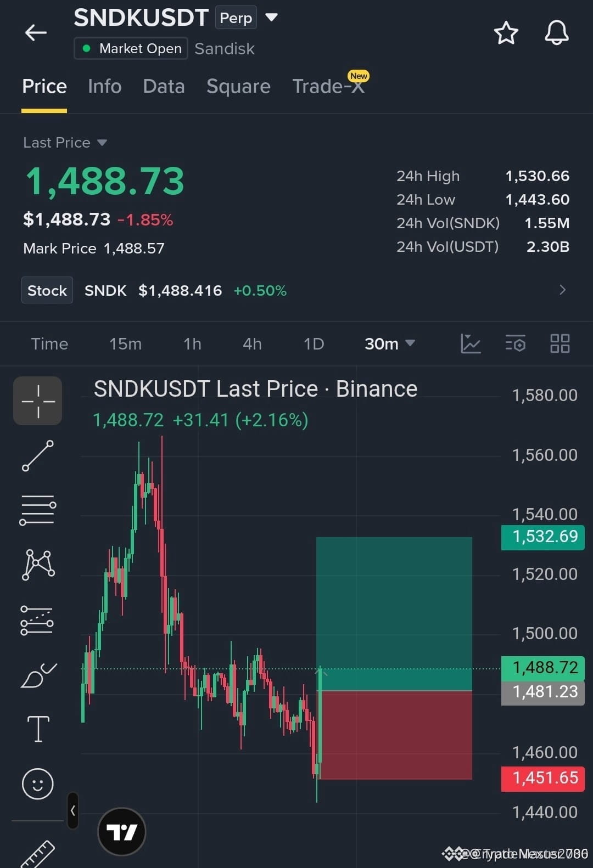Click the 24h Low 1,443.60 value
The width and height of the screenshot is (593, 868).
pos(538,200)
